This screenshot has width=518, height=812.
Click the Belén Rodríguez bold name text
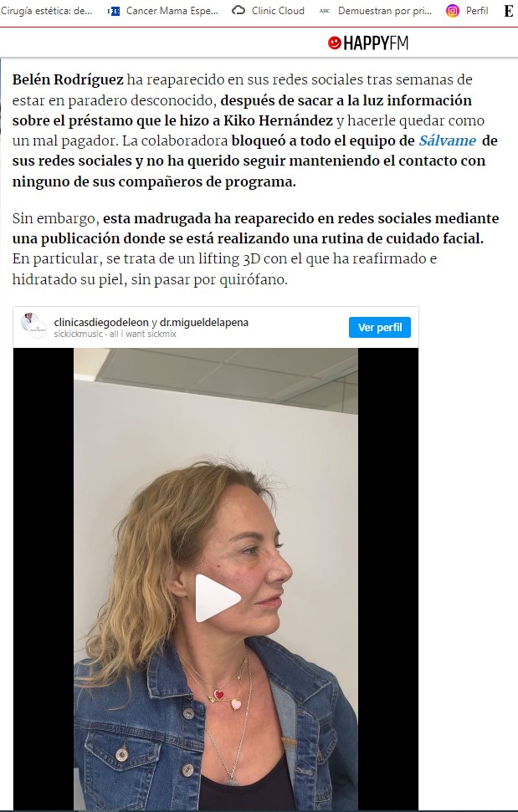pyautogui.click(x=68, y=79)
